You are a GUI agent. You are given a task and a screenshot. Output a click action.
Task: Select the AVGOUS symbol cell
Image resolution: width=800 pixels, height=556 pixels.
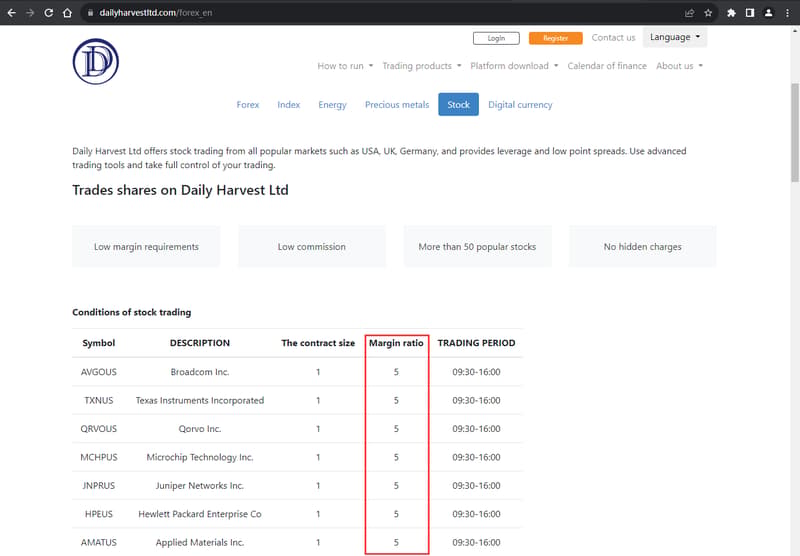click(98, 372)
